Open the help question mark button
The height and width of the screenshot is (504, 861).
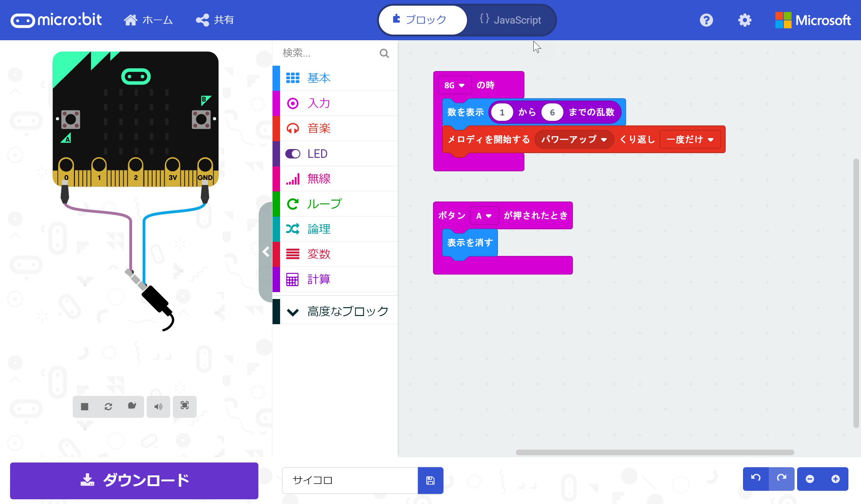click(706, 20)
